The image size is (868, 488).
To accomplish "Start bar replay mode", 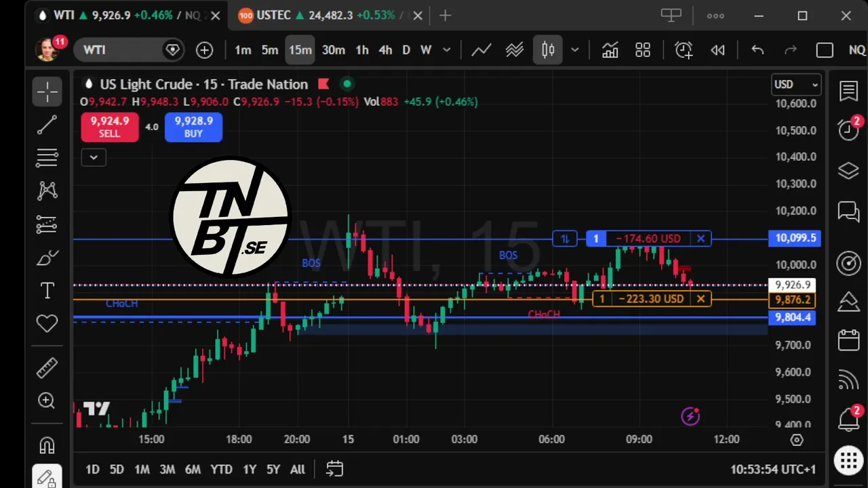I will (717, 50).
